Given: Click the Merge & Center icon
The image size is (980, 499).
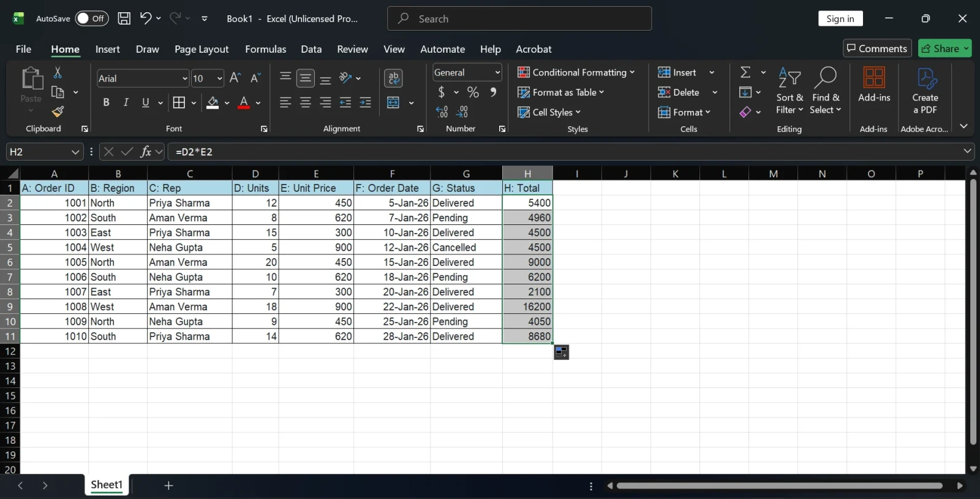Looking at the screenshot, I should 393,102.
